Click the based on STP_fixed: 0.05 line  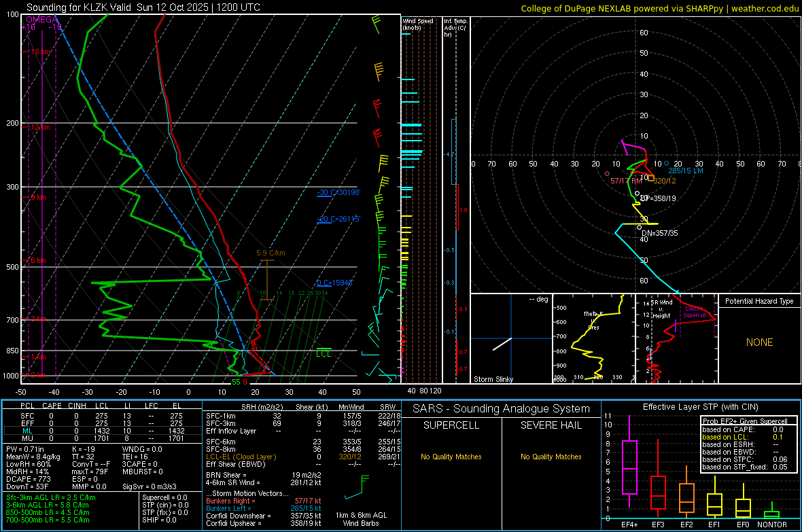click(745, 467)
